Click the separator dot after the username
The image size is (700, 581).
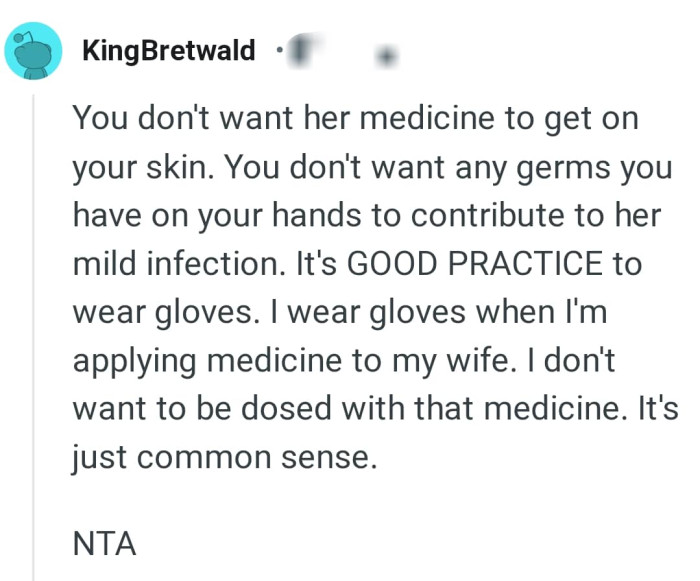274,50
